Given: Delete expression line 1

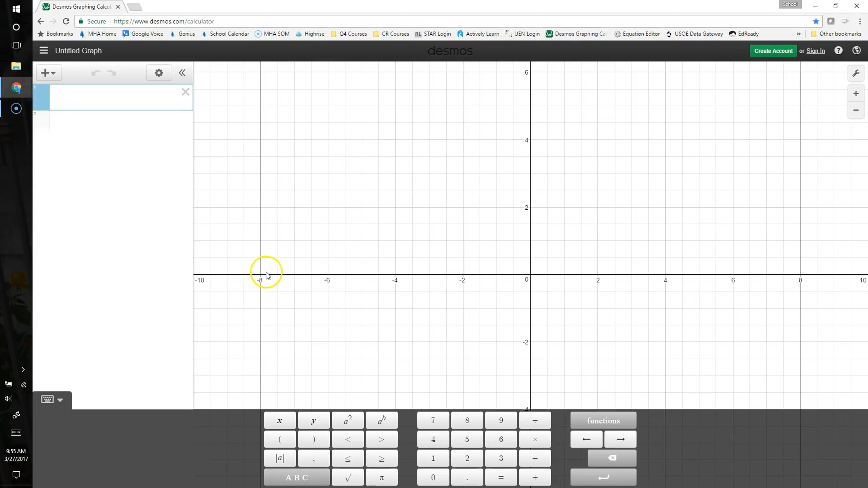Looking at the screenshot, I should (x=186, y=92).
